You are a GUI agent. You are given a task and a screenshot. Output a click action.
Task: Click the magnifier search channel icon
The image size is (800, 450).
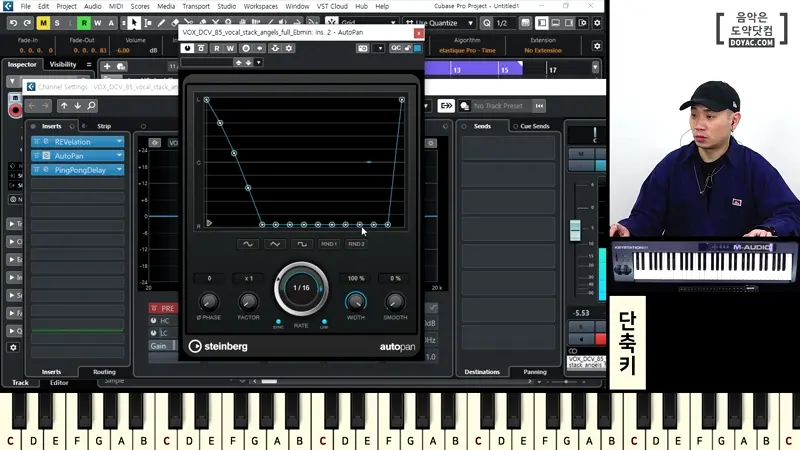pyautogui.click(x=91, y=106)
